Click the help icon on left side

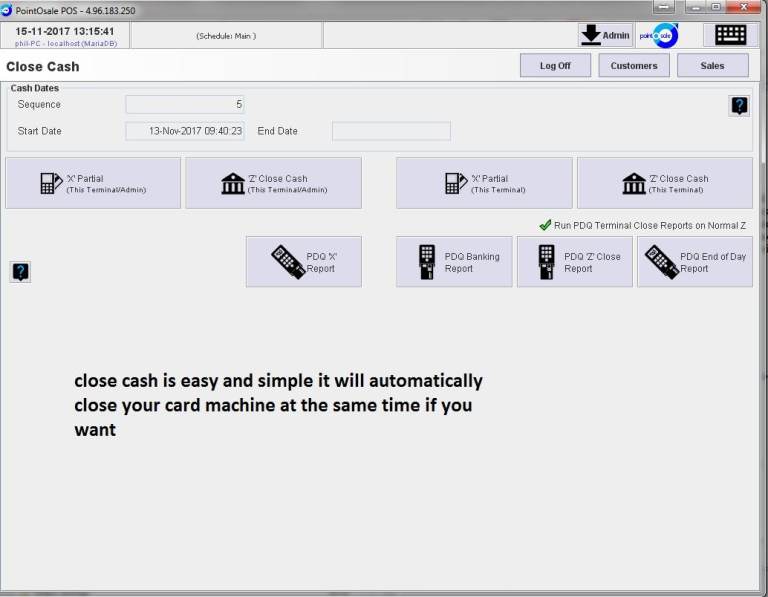tap(20, 271)
